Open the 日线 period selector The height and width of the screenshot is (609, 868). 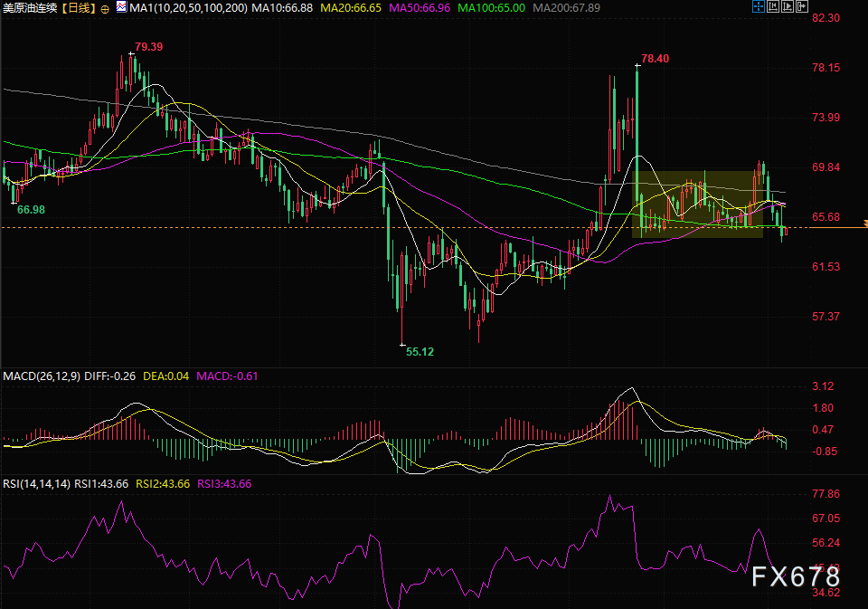tap(79, 8)
